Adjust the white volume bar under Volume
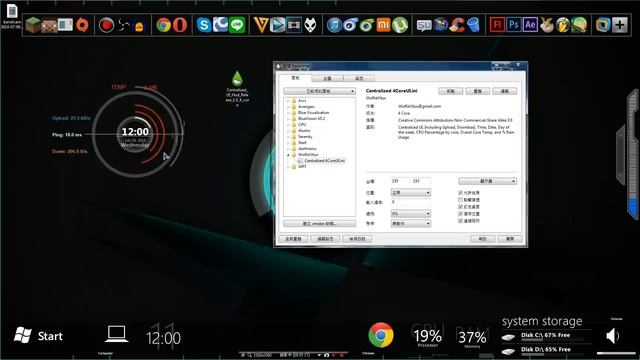This screenshot has width=640, height=360. [616, 353]
